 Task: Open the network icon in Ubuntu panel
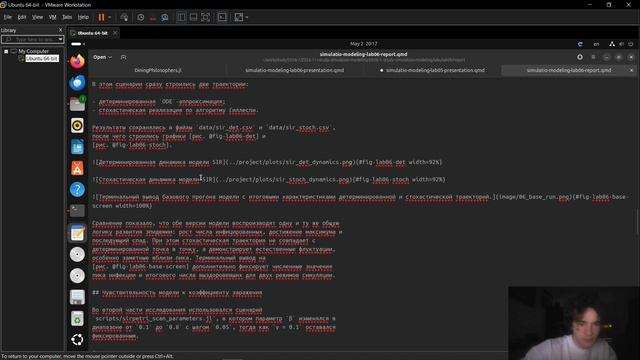click(x=611, y=44)
